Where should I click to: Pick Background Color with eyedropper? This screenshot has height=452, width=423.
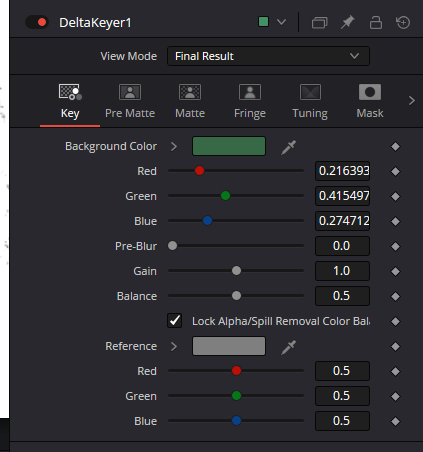(x=289, y=147)
